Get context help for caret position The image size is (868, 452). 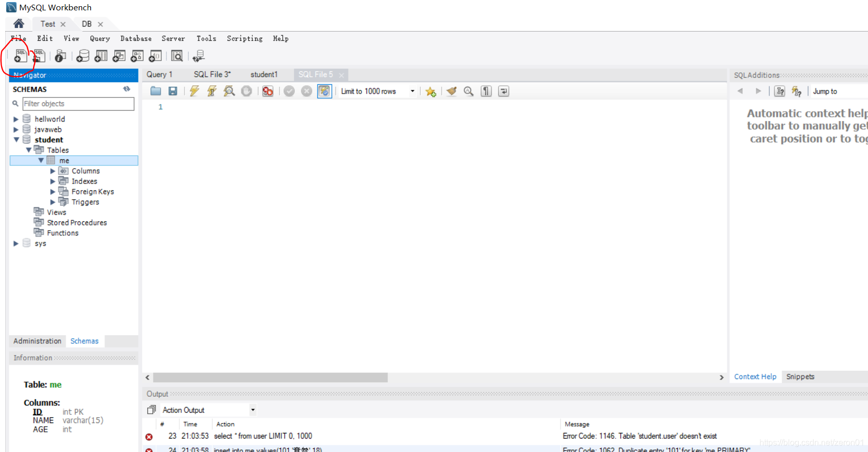coord(780,91)
